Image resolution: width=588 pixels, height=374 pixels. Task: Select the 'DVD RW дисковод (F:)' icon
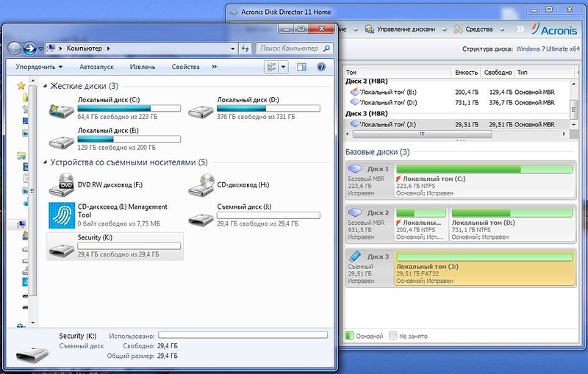pos(62,184)
